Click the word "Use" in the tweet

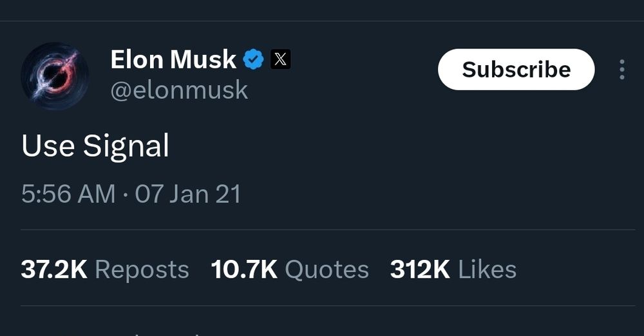coord(48,146)
